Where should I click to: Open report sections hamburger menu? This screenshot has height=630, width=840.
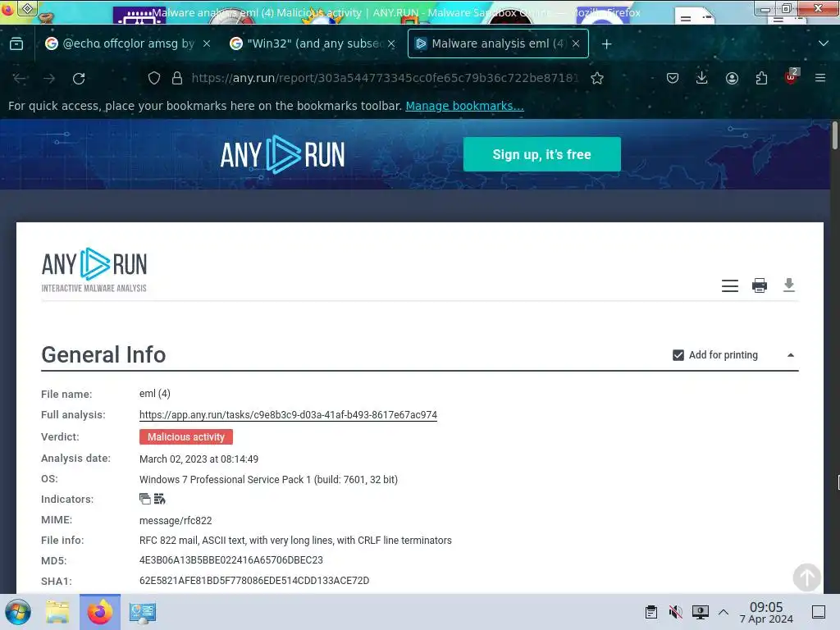click(729, 285)
